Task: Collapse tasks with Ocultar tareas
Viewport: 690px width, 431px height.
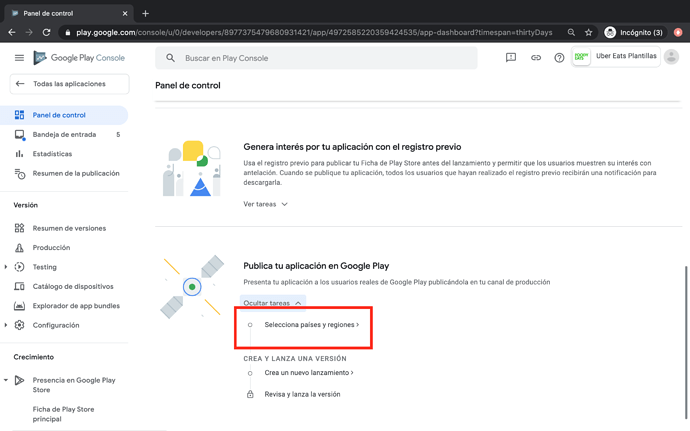Action: (x=273, y=303)
